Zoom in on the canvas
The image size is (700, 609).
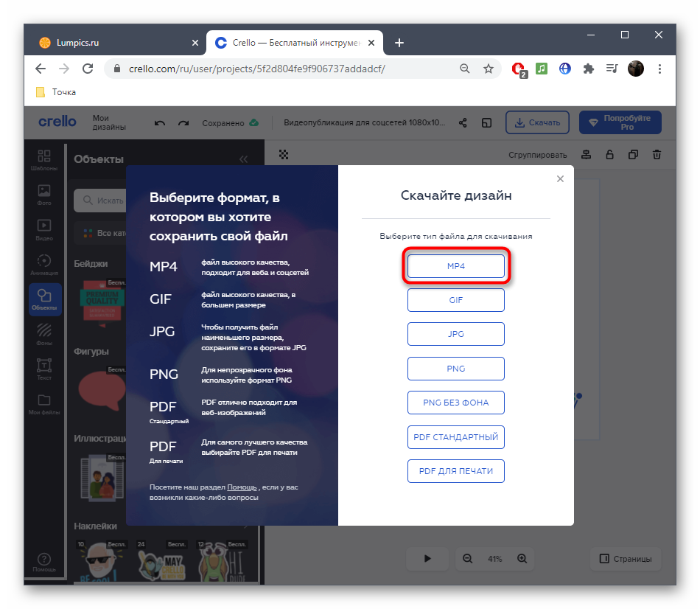point(522,559)
